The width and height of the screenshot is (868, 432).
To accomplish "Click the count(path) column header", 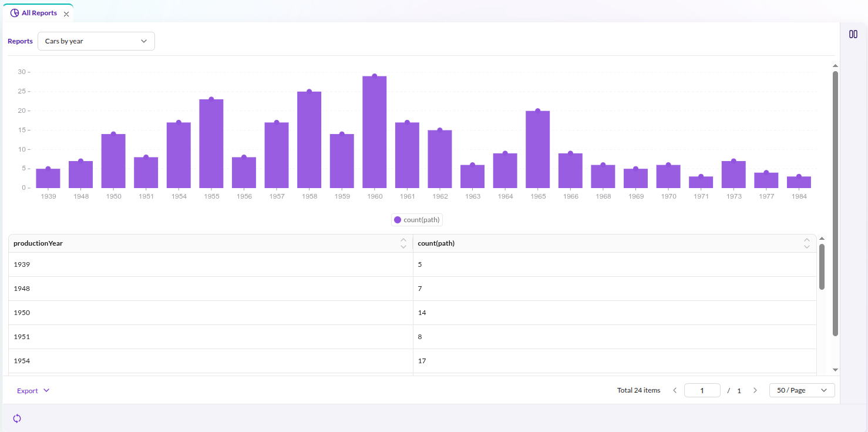I will (614, 243).
